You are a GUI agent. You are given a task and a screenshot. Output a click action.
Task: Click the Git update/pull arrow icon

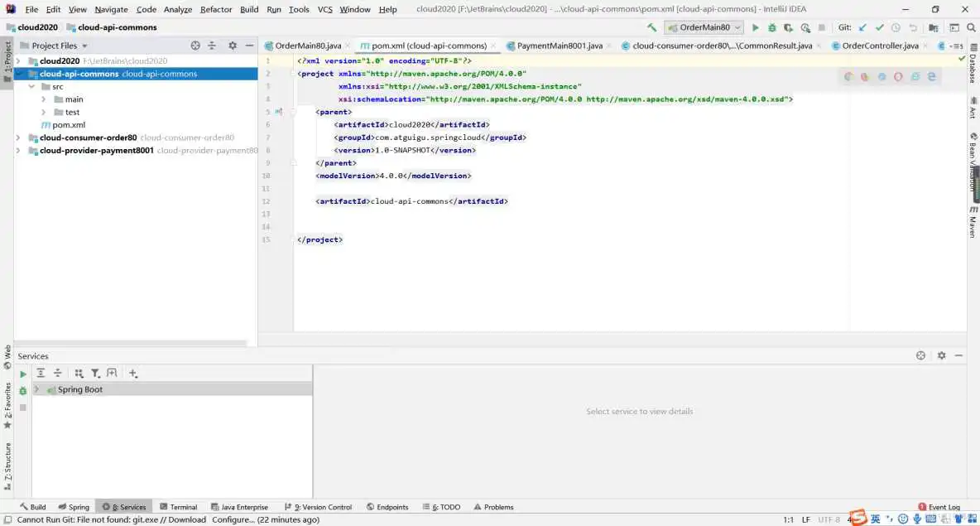pos(862,27)
